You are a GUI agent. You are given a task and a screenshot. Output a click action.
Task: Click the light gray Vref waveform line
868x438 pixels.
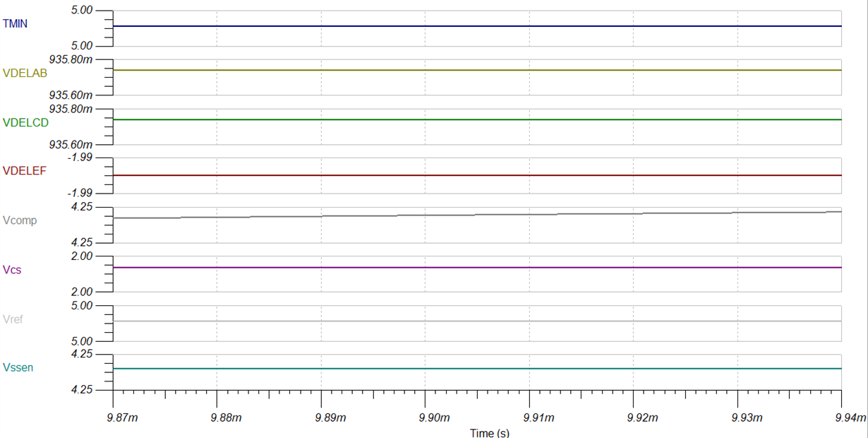tap(477, 321)
